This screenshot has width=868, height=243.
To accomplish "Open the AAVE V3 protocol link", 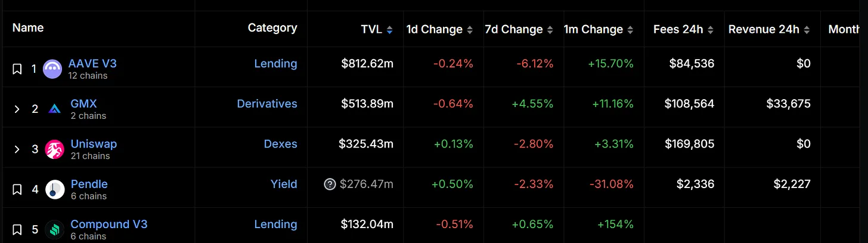I will [x=92, y=64].
